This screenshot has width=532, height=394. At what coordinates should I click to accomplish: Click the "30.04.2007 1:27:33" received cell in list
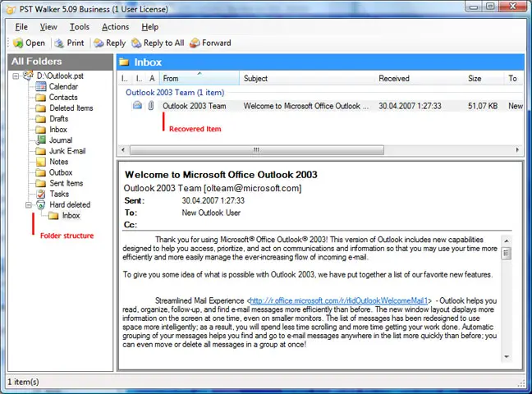click(410, 106)
